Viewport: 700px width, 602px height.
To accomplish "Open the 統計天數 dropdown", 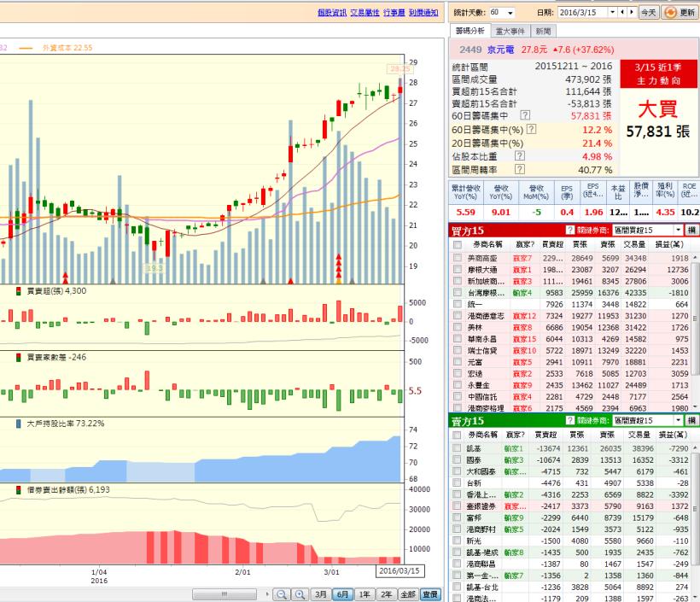I will coord(510,13).
